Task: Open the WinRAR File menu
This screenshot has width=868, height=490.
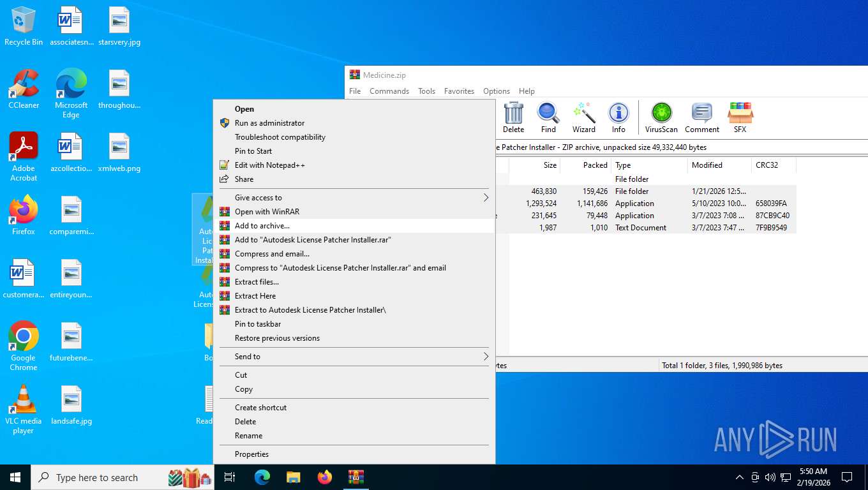Action: click(355, 91)
